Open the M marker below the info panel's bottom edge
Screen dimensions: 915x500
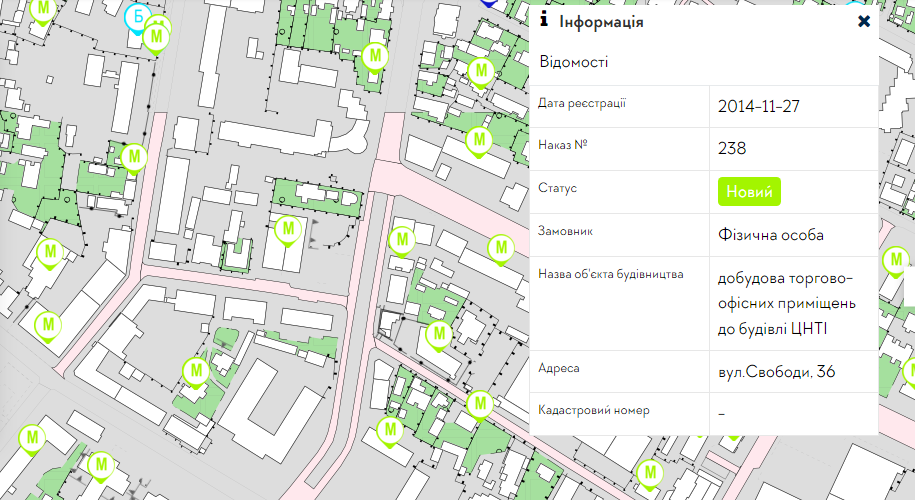click(651, 472)
